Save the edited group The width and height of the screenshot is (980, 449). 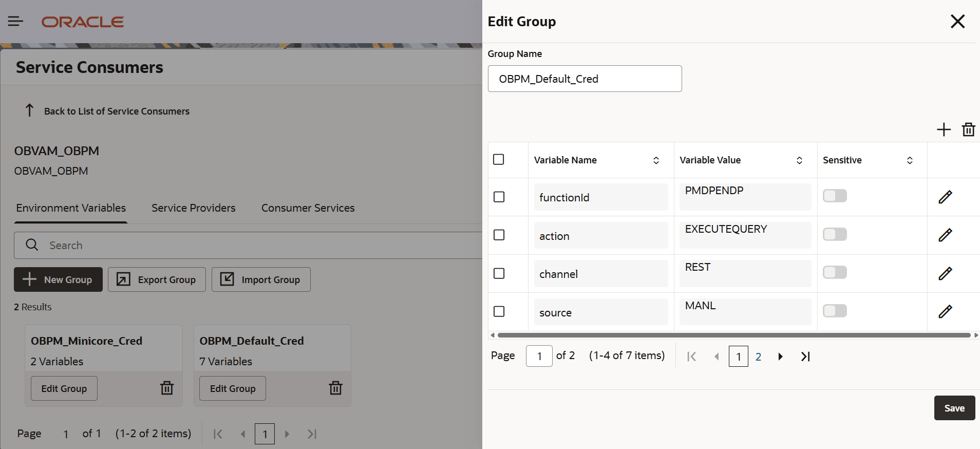click(954, 408)
